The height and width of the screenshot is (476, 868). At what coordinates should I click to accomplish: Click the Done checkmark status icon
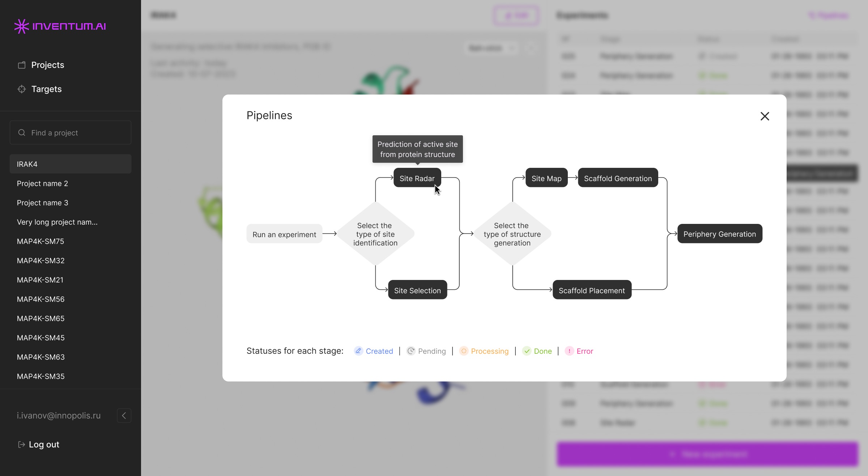point(527,351)
